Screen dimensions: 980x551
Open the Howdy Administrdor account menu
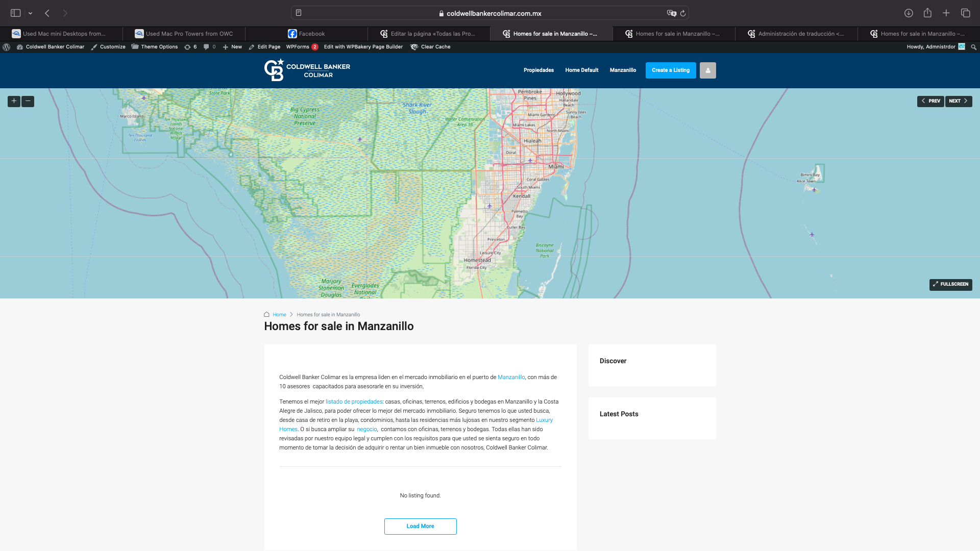click(x=935, y=47)
